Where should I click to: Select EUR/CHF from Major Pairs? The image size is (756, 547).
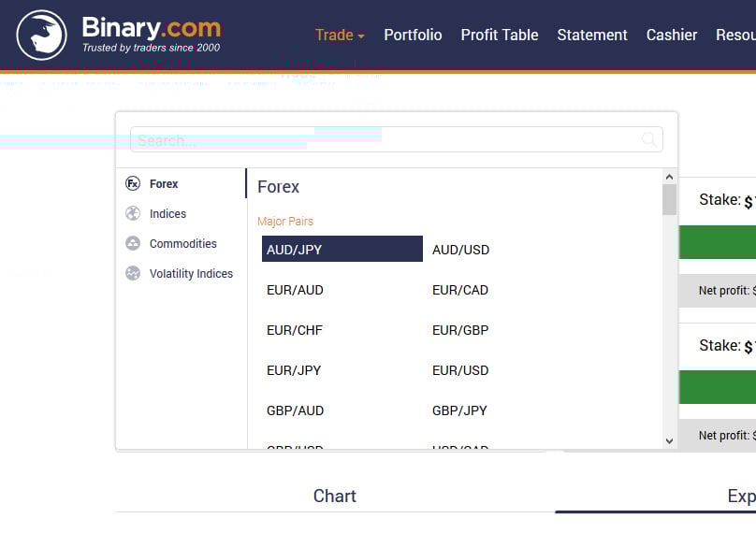tap(294, 330)
